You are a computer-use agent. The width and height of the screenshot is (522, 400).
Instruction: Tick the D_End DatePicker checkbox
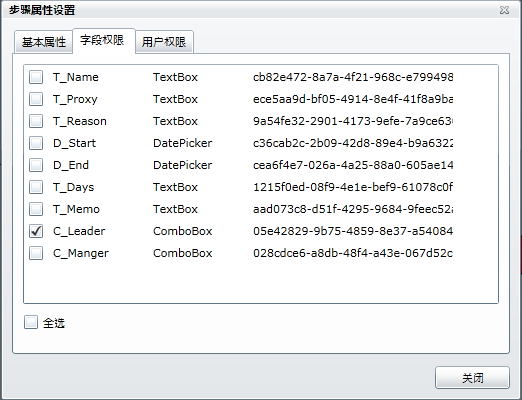pos(36,165)
